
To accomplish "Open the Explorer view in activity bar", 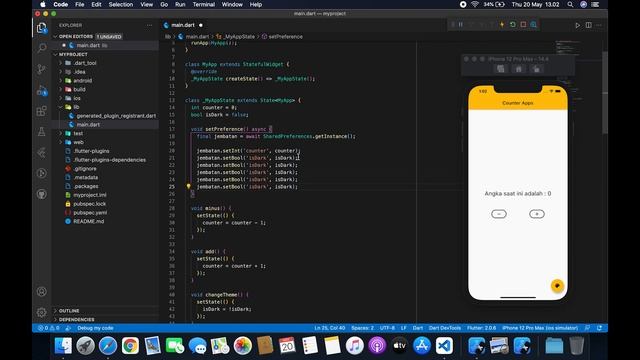I will click(x=42, y=28).
